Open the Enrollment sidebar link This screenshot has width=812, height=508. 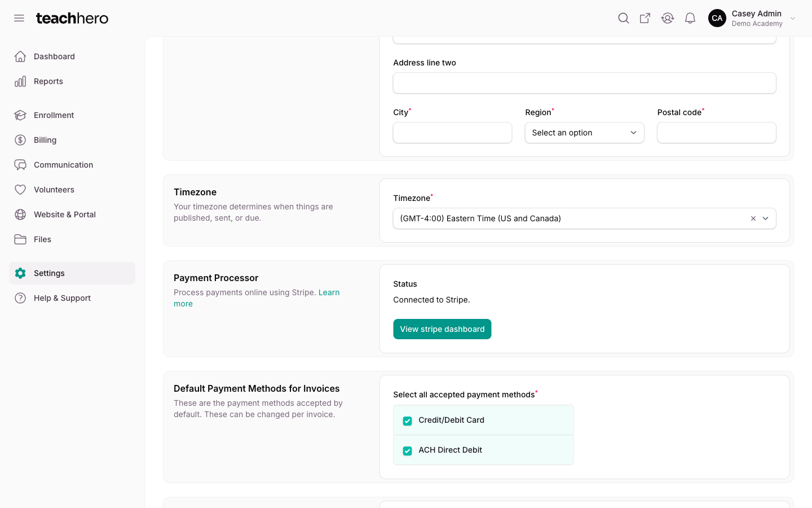(72, 115)
